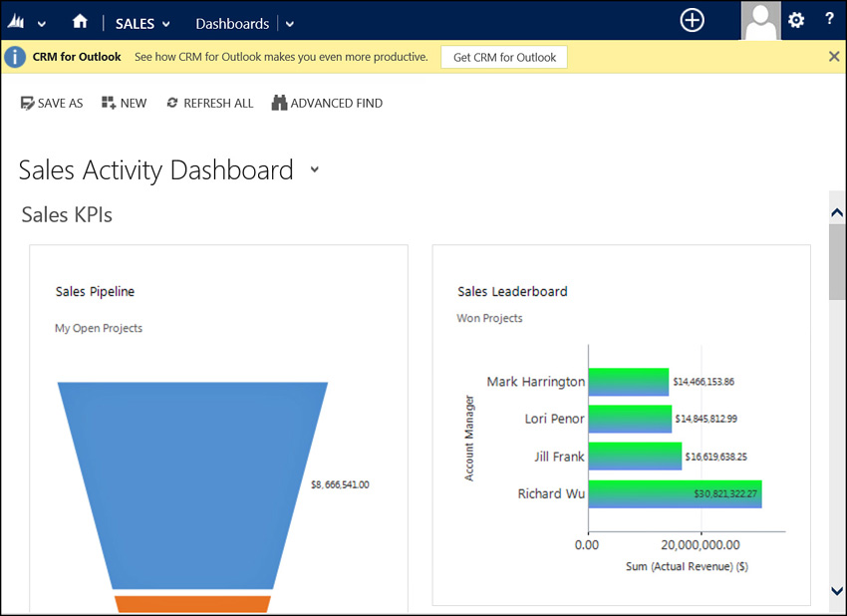Go to the Home icon

[80, 21]
